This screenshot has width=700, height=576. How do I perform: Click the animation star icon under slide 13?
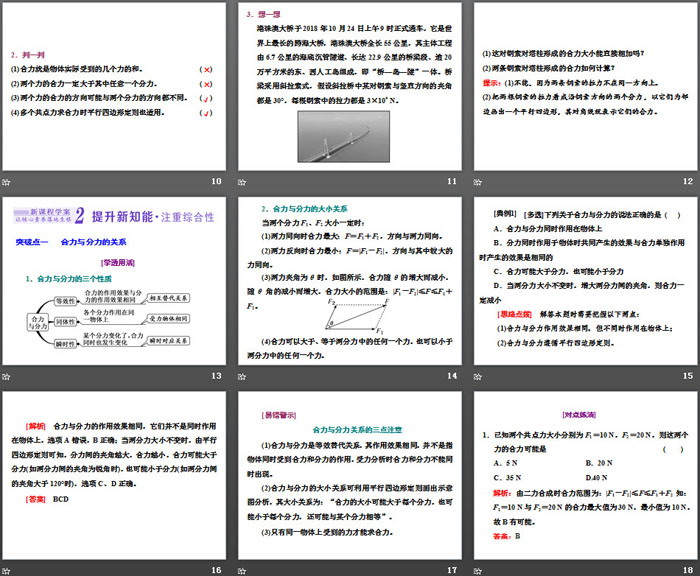coord(7,375)
